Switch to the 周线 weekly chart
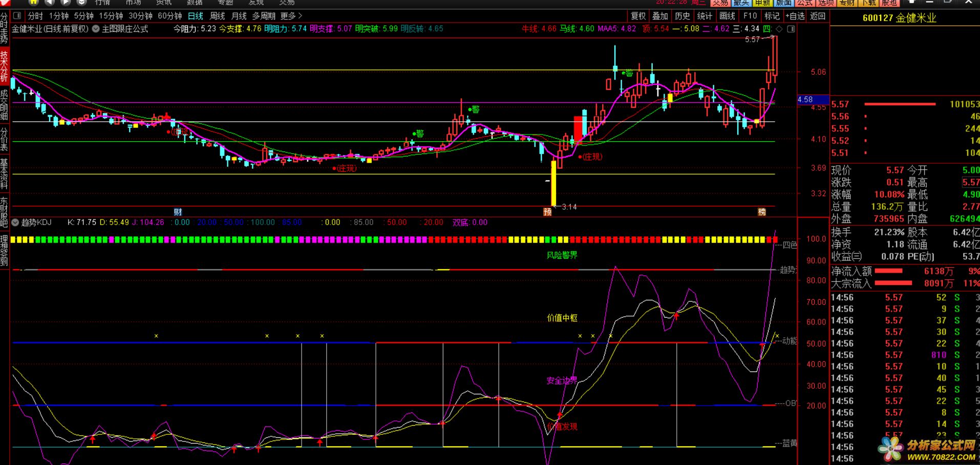Image resolution: width=980 pixels, height=465 pixels. (217, 16)
